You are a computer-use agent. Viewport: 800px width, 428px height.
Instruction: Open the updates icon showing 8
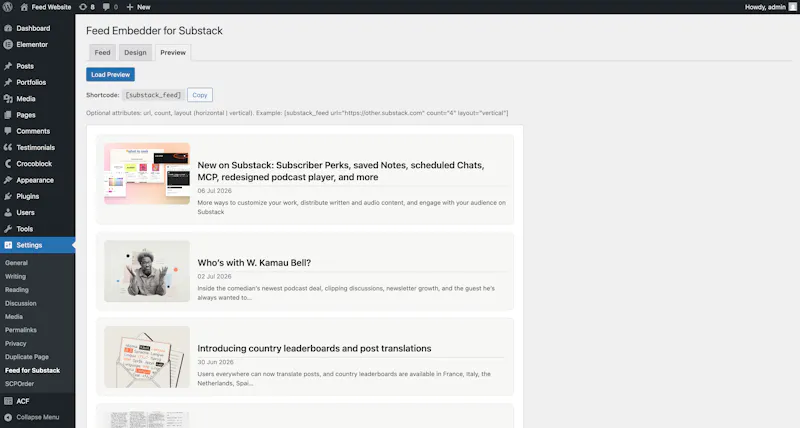(x=83, y=7)
